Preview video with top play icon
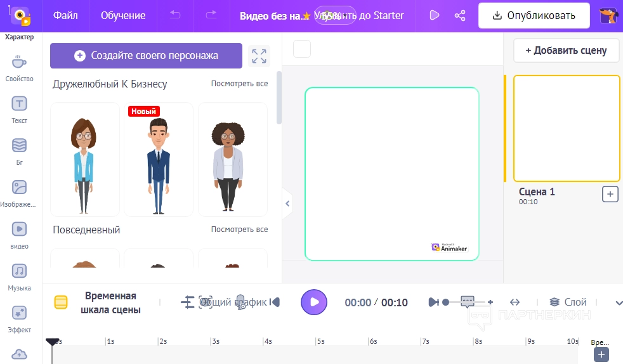 coord(435,15)
